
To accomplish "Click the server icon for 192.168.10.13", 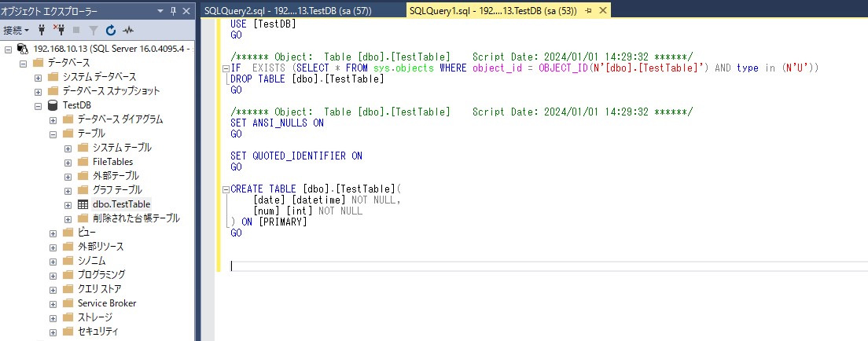I will click(23, 49).
